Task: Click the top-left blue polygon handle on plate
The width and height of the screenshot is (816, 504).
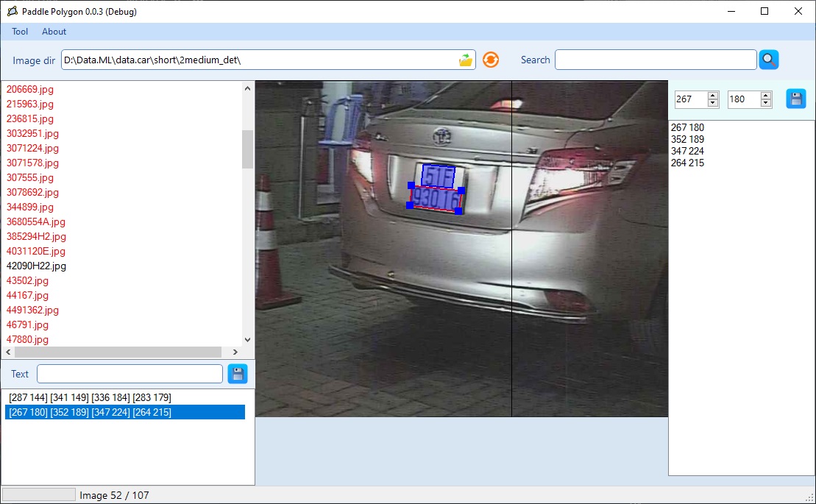Action: (411, 185)
